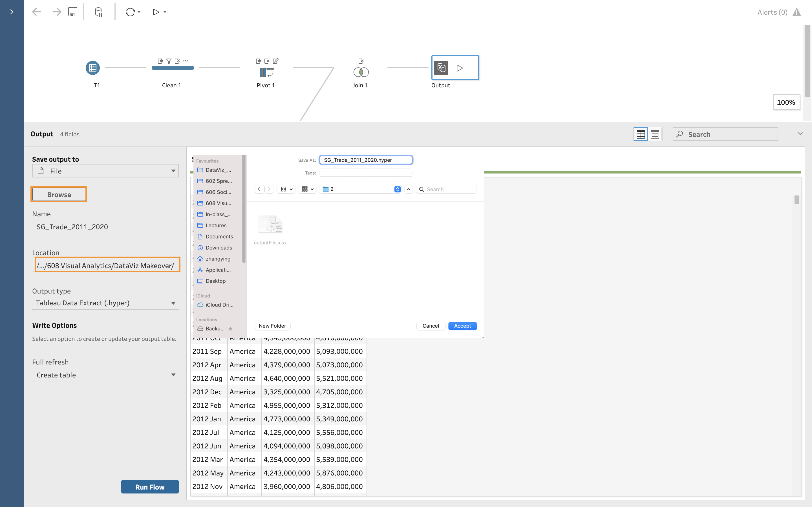The width and height of the screenshot is (812, 507).
Task: Expand the left connections pane
Action: click(x=12, y=12)
